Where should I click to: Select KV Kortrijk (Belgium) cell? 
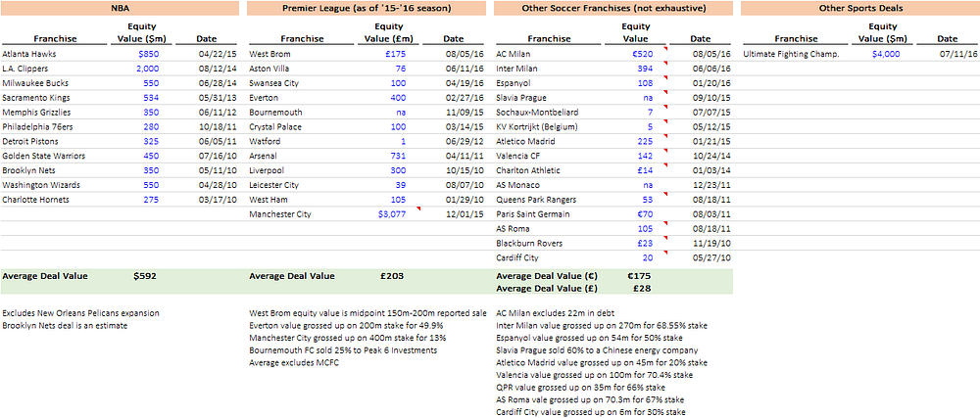(537, 126)
